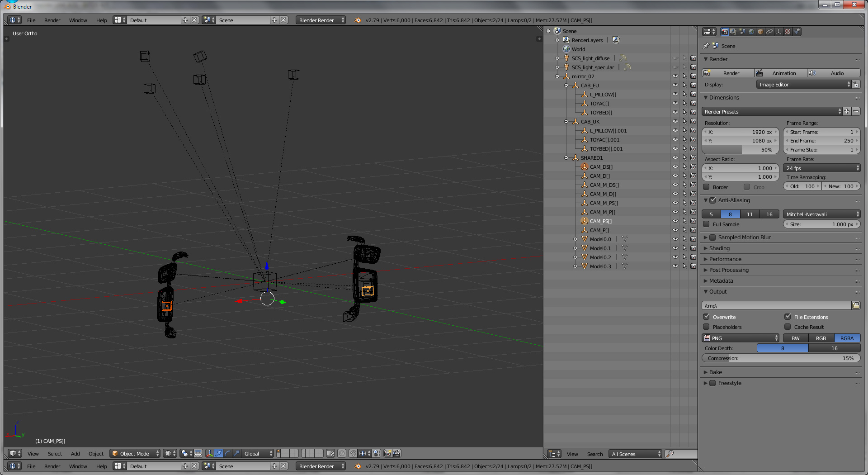Viewport: 868px width, 475px height.
Task: Open the Render properties tab (camera icon)
Action: (724, 32)
